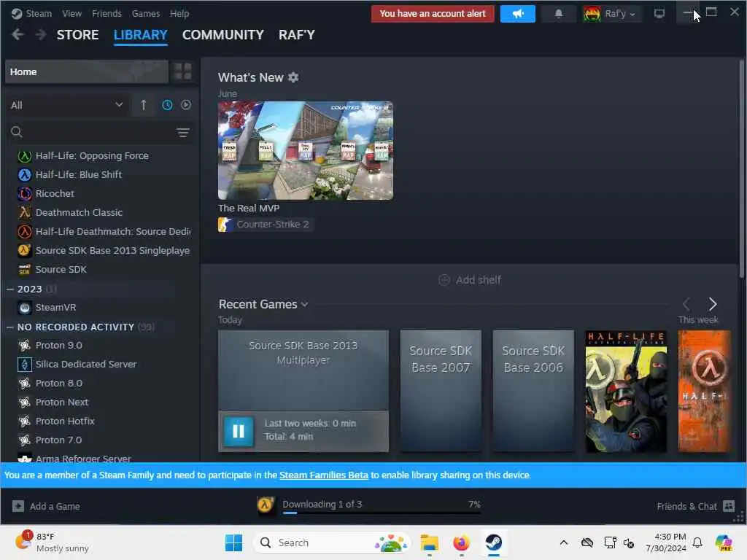Viewport: 747px width, 560px height.
Task: Switch to the LIBRARY tab
Action: [141, 35]
